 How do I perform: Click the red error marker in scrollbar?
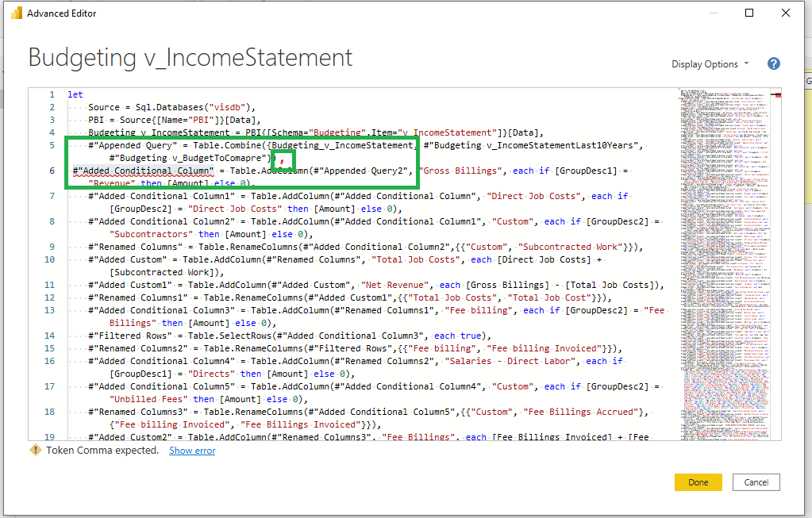[x=776, y=94]
